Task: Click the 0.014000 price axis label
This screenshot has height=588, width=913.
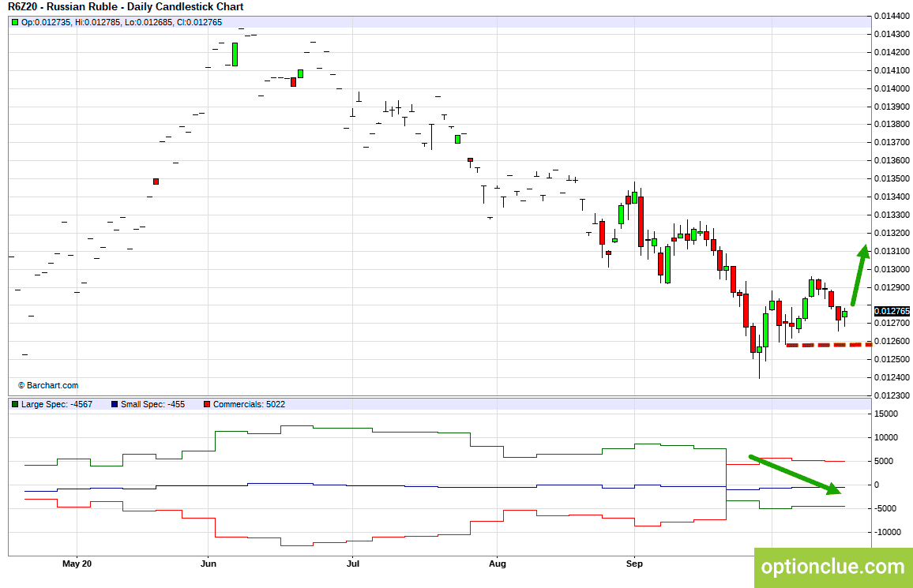Action: click(892, 88)
